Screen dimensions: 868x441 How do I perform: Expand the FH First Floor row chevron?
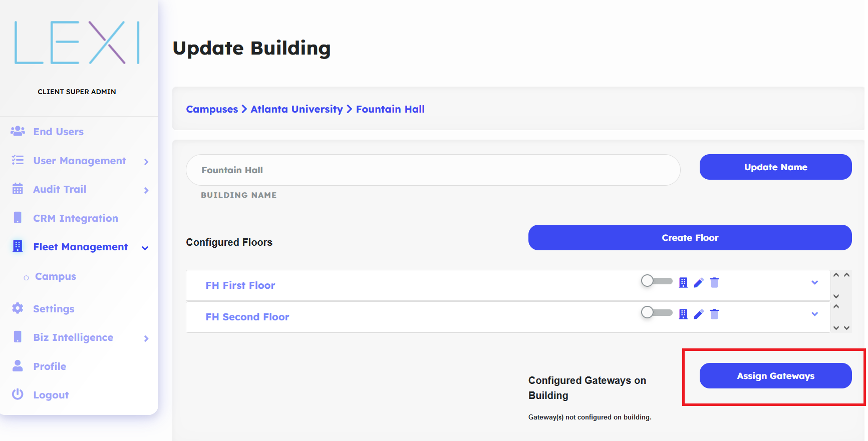point(814,283)
